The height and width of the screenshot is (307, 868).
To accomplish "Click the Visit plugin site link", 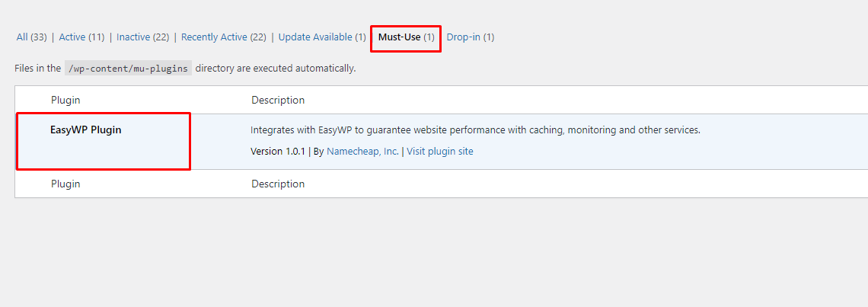I will coord(440,152).
